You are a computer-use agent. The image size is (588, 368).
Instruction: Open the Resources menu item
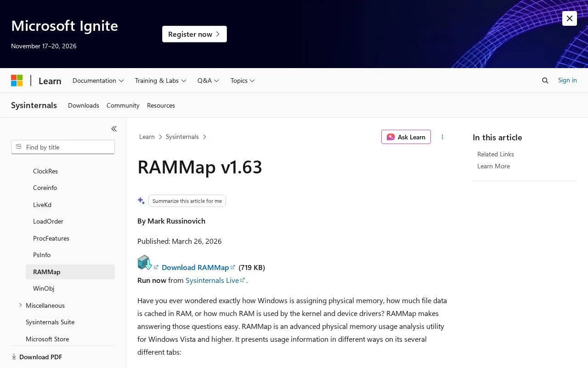(161, 105)
